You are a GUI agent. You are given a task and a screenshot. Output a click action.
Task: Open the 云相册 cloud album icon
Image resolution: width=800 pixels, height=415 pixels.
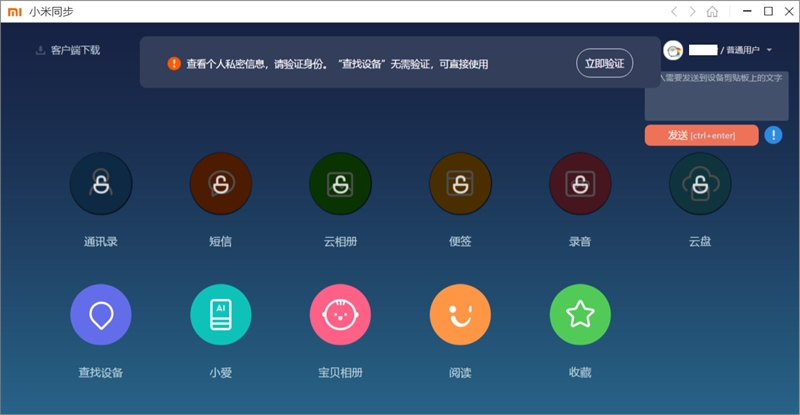(341, 184)
